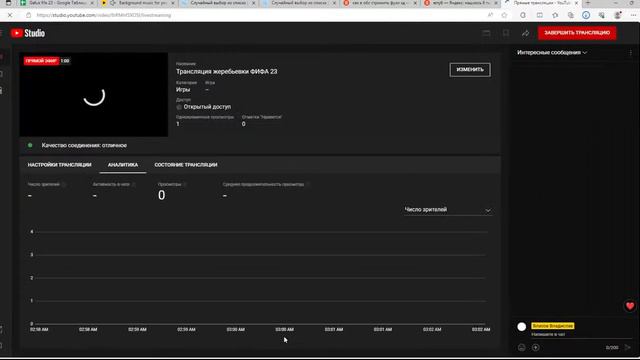Close the Google Таблицы browser tab
Image resolution: width=640 pixels, height=360 pixels.
pyautogui.click(x=91, y=3)
